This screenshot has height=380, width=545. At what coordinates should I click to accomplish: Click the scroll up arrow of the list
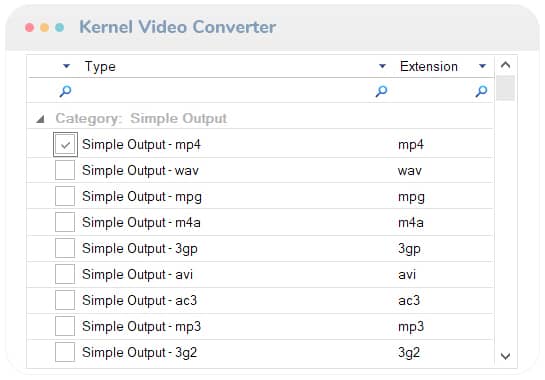[505, 65]
